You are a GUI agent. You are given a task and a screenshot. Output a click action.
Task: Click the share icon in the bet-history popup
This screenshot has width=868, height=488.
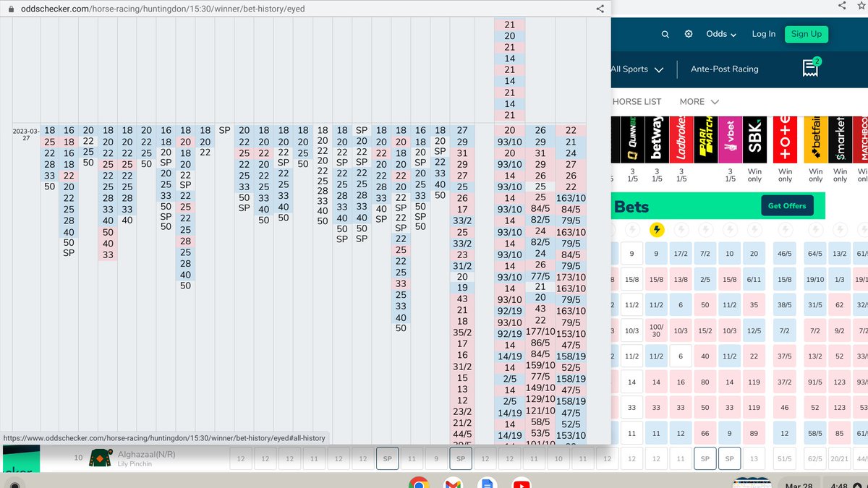pyautogui.click(x=600, y=9)
